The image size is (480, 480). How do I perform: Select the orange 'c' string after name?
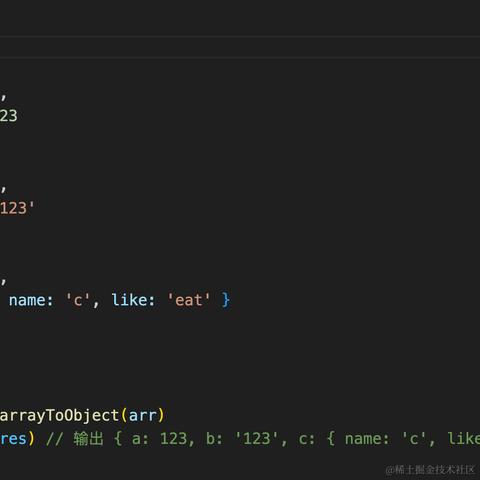click(78, 300)
